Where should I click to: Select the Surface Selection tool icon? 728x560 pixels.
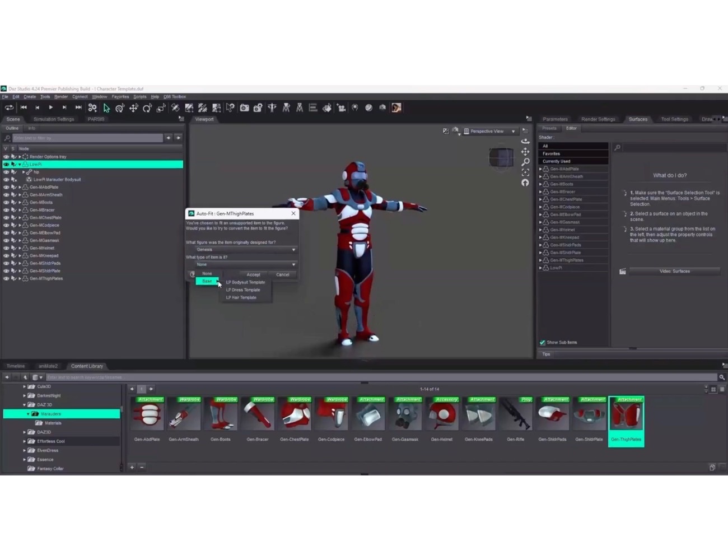click(x=230, y=108)
